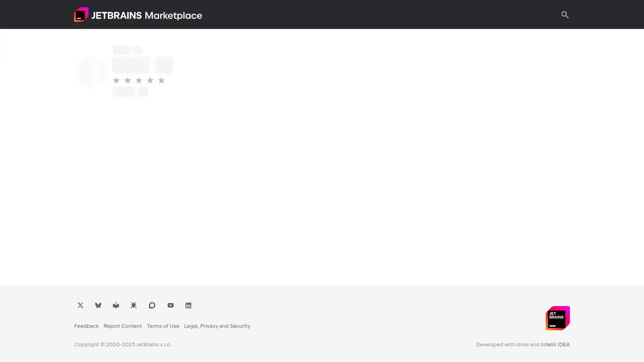This screenshot has height=362, width=644.
Task: Open the Bluesky butterfly social link
Action: tap(98, 305)
